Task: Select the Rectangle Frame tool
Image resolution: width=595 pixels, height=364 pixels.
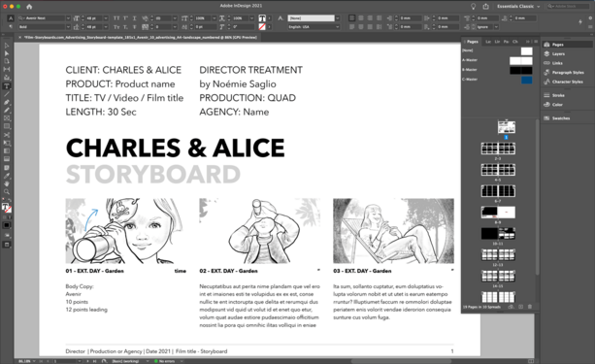Action: [x=7, y=118]
